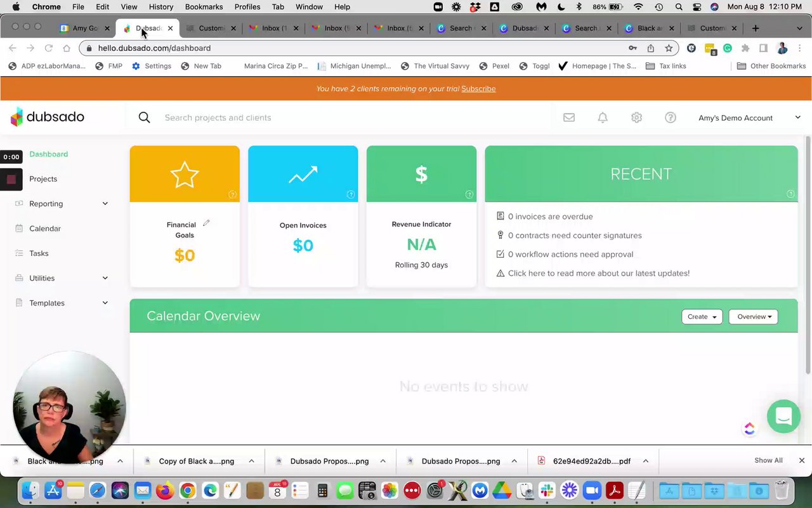Click the browser reload icon
The height and width of the screenshot is (508, 812).
[x=48, y=48]
